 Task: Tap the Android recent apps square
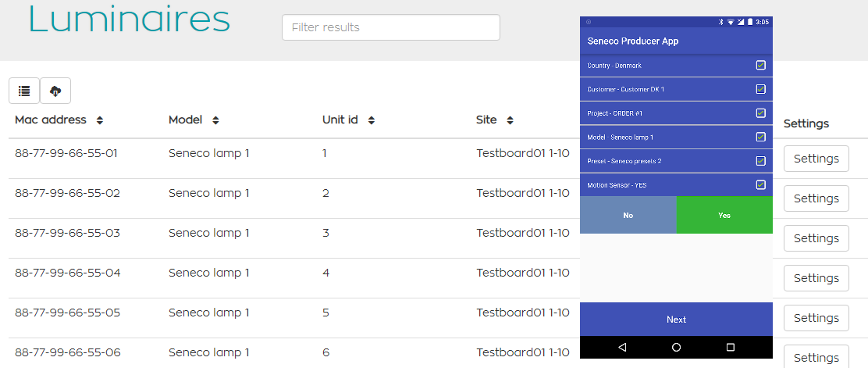(x=731, y=347)
